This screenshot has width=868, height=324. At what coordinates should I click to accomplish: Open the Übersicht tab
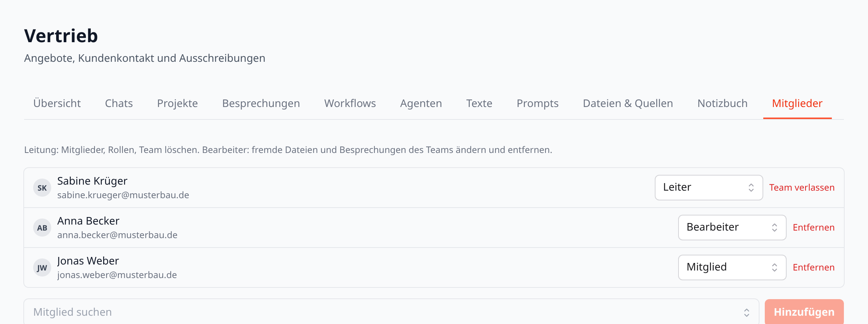tap(57, 103)
